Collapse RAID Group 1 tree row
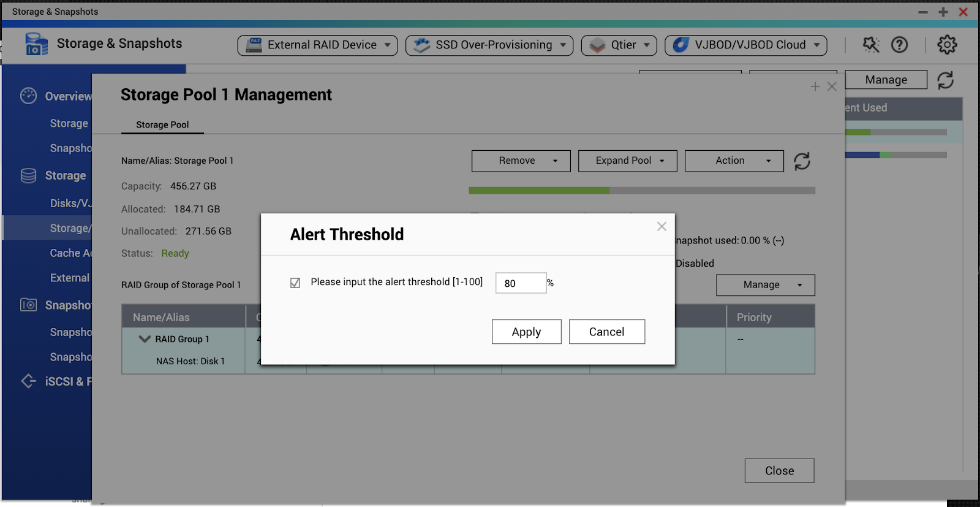Screen dimensions: 980x507 (145, 339)
